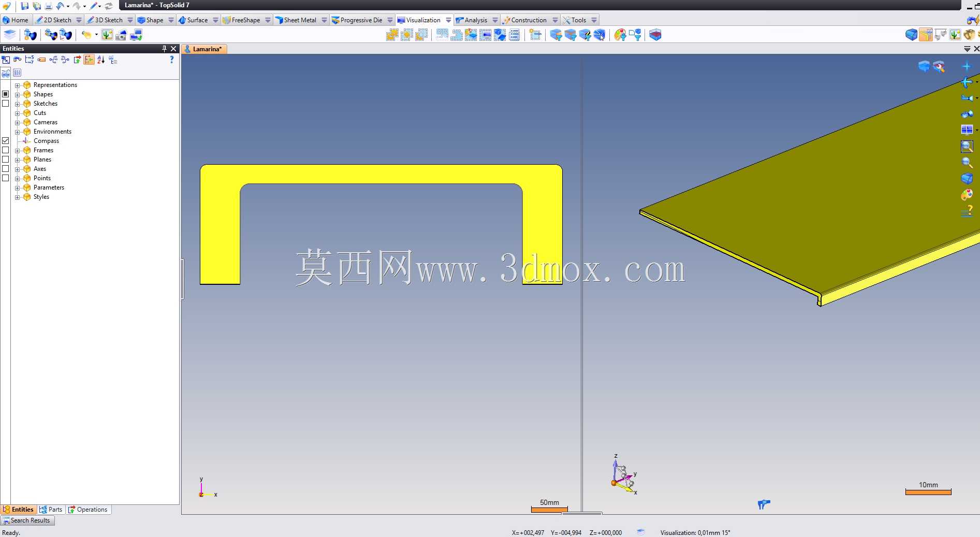The image size is (980, 537).
Task: Open the Surface menu
Action: (193, 20)
